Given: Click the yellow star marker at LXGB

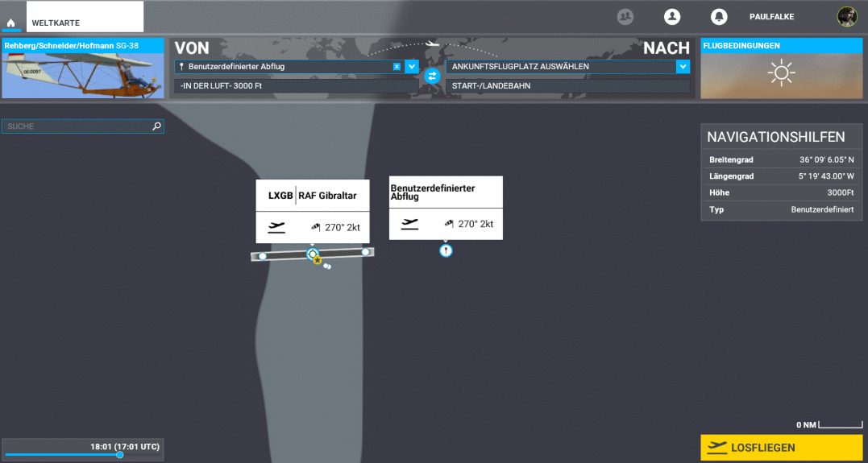Looking at the screenshot, I should 318,259.
